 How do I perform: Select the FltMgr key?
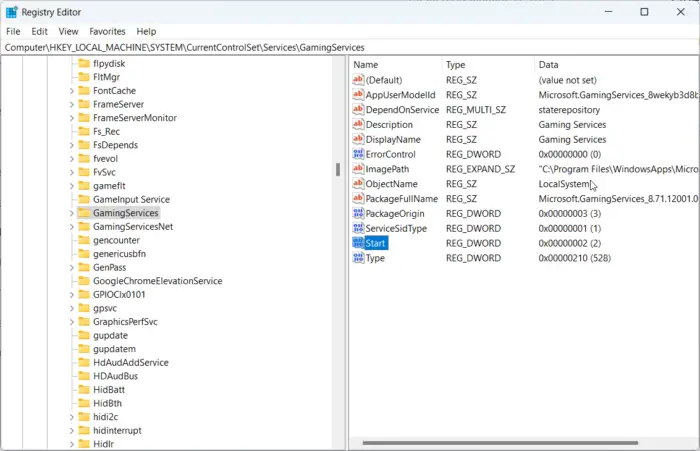pyautogui.click(x=106, y=77)
